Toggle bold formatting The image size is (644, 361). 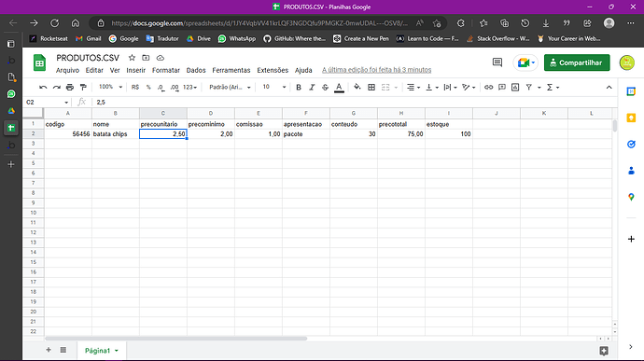[x=299, y=87]
